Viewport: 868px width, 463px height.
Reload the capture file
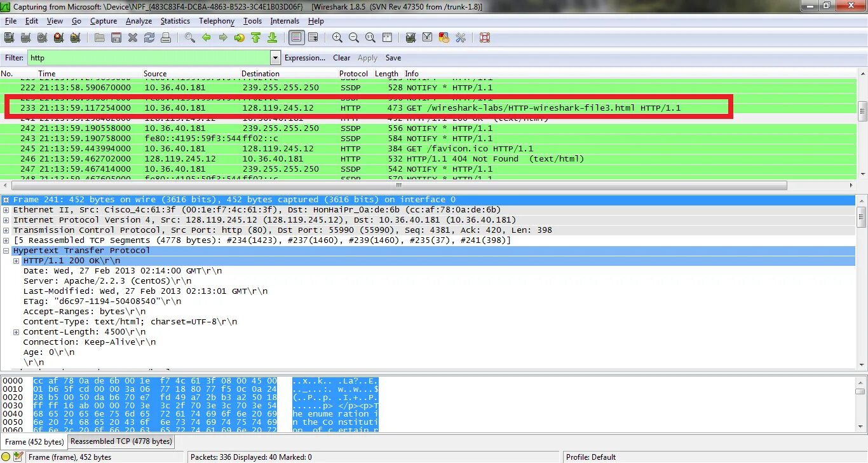point(149,38)
